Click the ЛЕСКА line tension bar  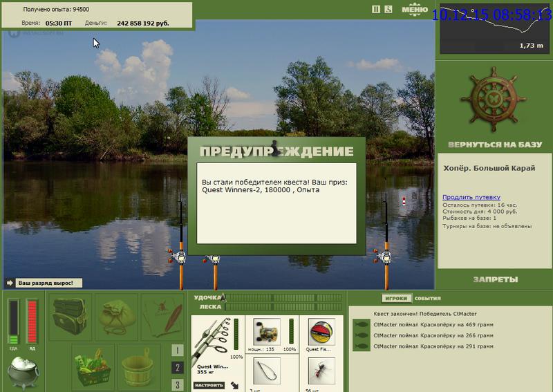tap(283, 306)
